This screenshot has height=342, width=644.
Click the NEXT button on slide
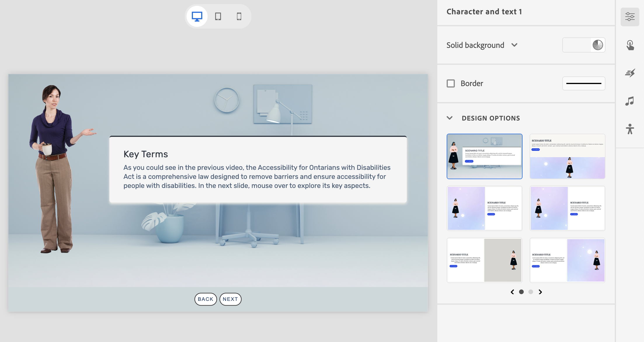point(230,299)
